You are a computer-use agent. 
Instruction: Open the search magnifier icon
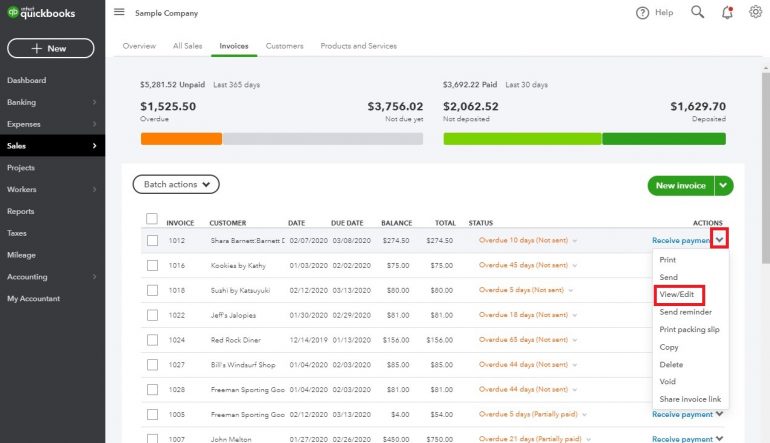click(x=697, y=12)
